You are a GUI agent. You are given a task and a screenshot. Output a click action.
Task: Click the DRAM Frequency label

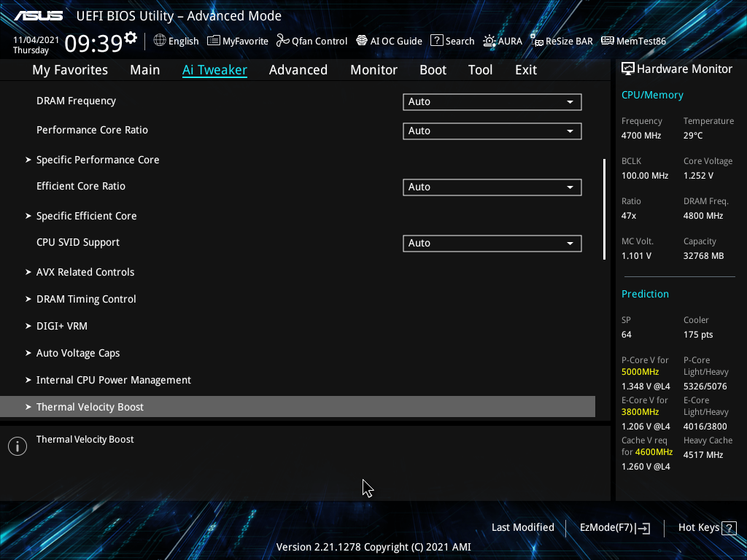pos(76,101)
